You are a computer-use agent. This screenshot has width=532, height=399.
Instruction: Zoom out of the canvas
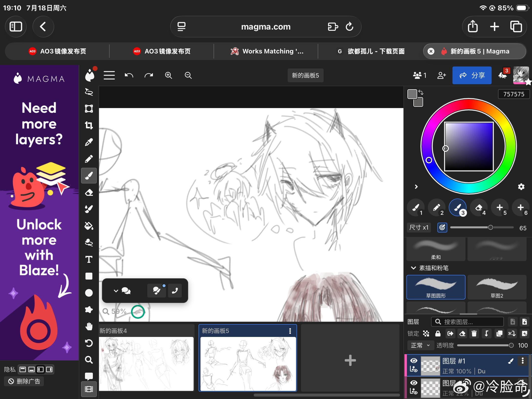coord(188,75)
